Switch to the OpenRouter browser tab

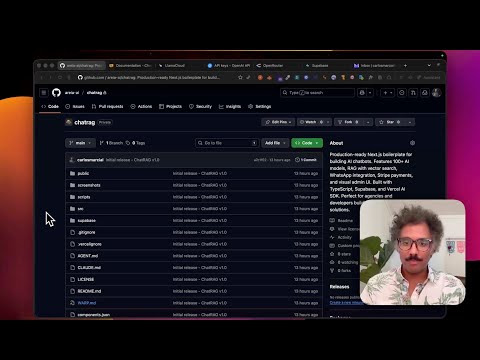270,65
